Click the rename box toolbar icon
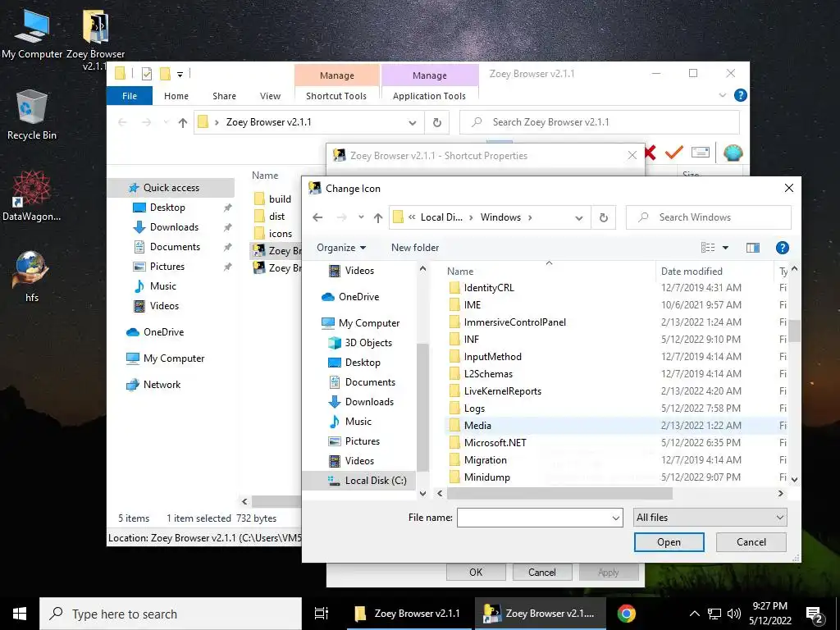840x630 pixels. [701, 153]
